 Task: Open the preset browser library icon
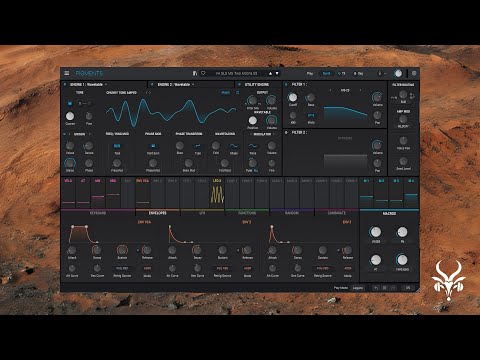pos(195,73)
